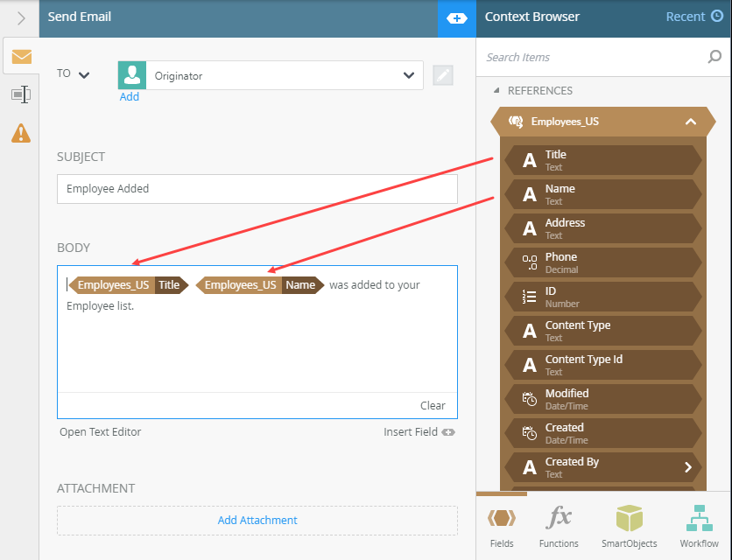Select the ID number field
The width and height of the screenshot is (732, 560).
603,297
